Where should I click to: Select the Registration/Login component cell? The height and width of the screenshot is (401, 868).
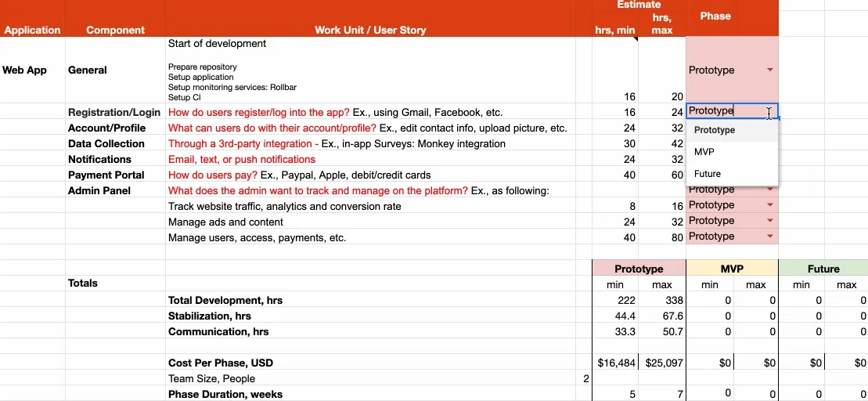[114, 113]
